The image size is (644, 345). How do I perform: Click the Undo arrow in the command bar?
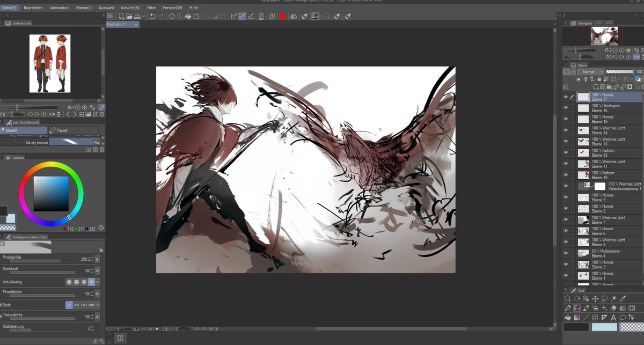[152, 16]
